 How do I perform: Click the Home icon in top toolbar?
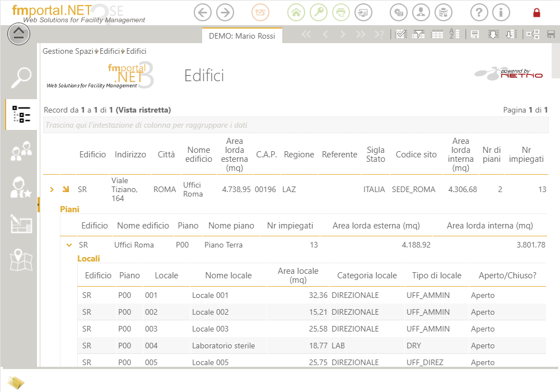pyautogui.click(x=297, y=12)
